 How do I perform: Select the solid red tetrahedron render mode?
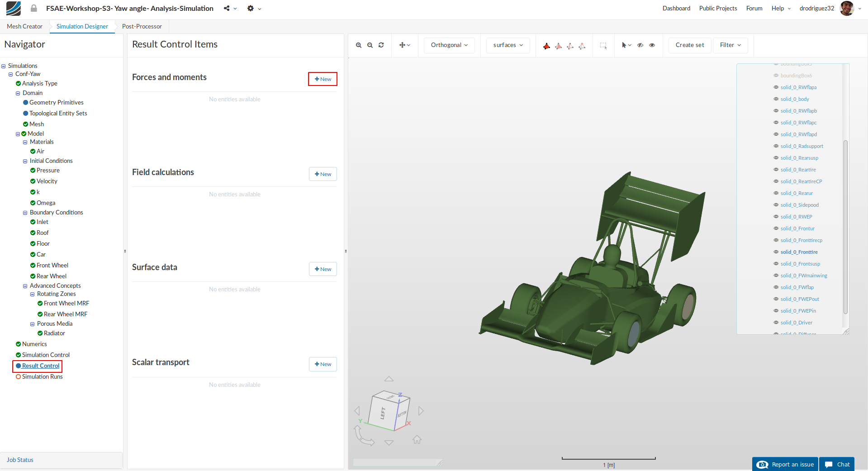click(546, 46)
